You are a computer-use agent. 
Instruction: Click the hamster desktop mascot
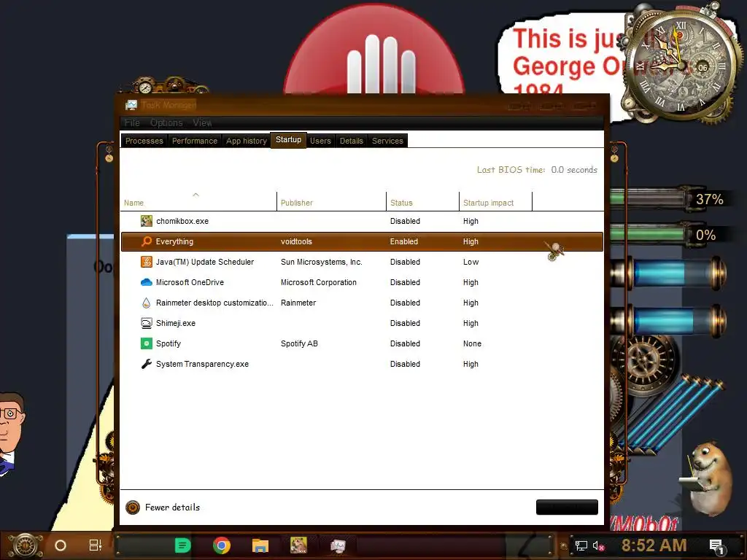708,478
